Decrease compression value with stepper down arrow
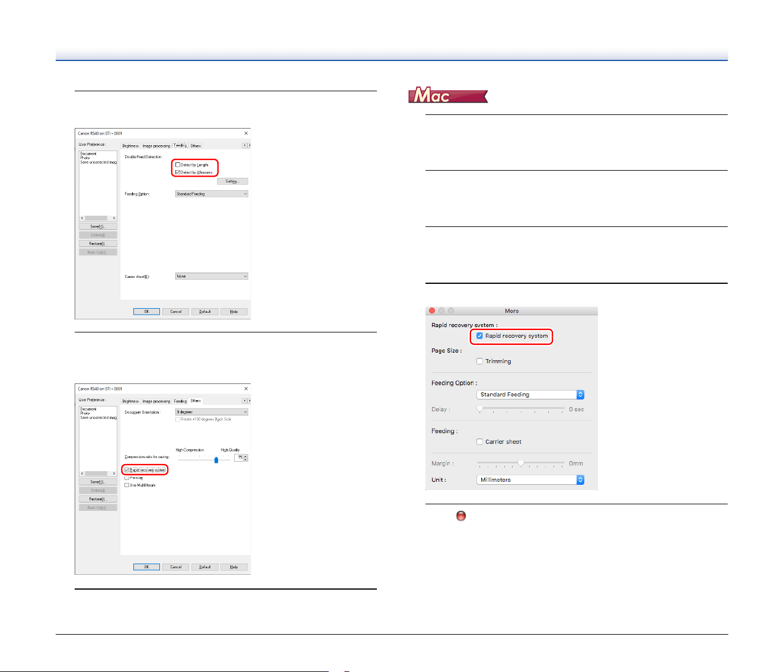Screen dimensions: 784x672 click(246, 460)
